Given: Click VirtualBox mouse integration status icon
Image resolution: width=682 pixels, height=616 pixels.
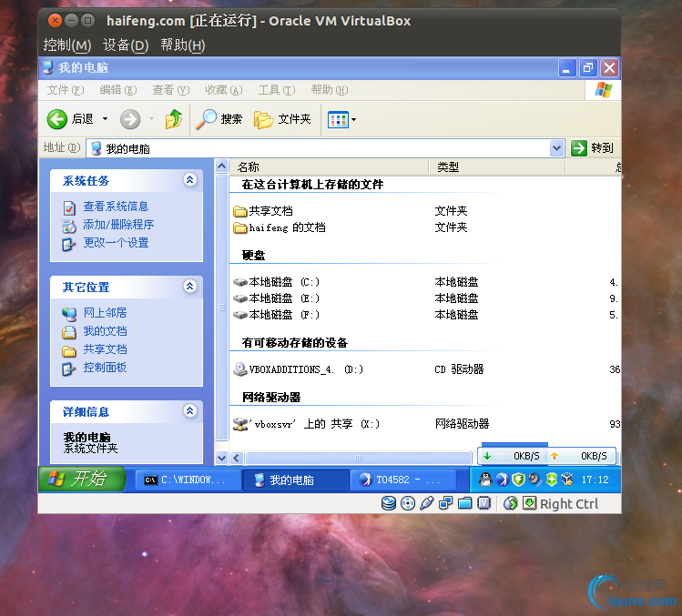Looking at the screenshot, I should coord(510,503).
